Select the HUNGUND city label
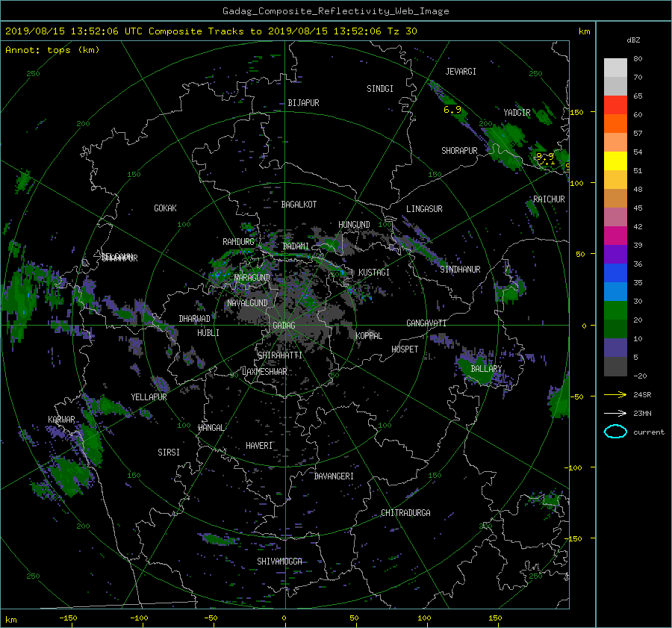The image size is (672, 628). click(x=354, y=225)
